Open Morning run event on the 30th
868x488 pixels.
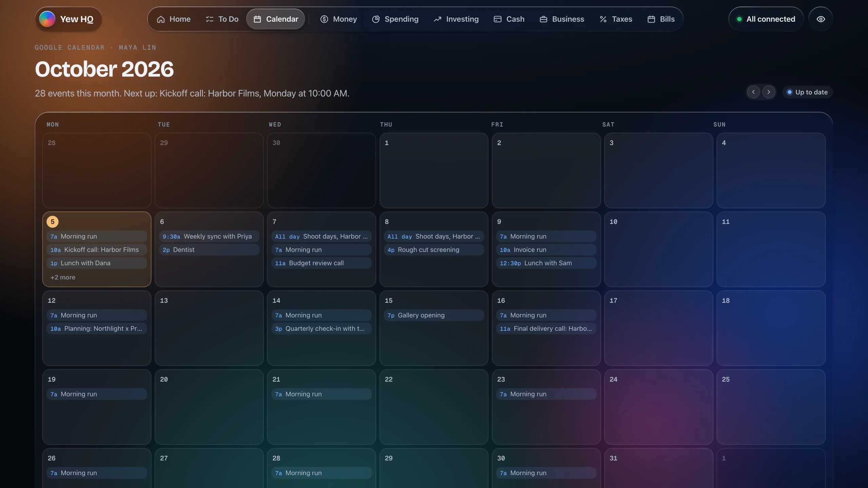(x=546, y=473)
